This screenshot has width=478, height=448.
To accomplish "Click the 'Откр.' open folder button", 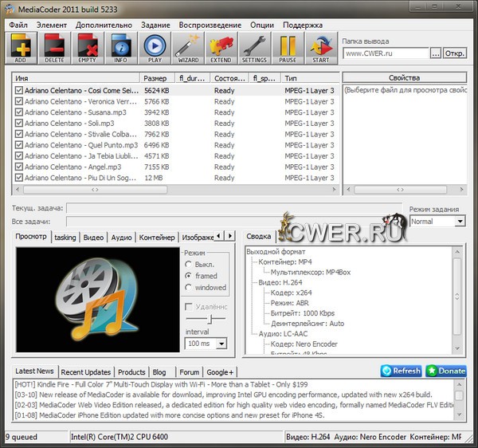I will coord(455,53).
